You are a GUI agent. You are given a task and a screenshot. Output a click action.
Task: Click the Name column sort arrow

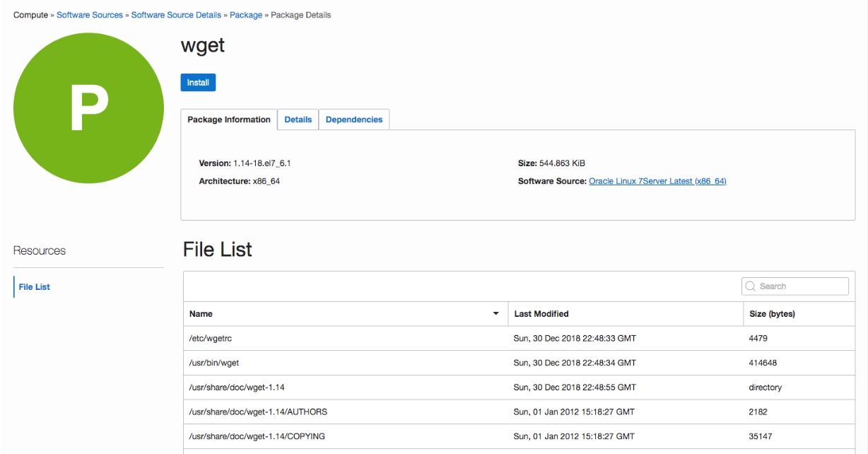point(495,314)
